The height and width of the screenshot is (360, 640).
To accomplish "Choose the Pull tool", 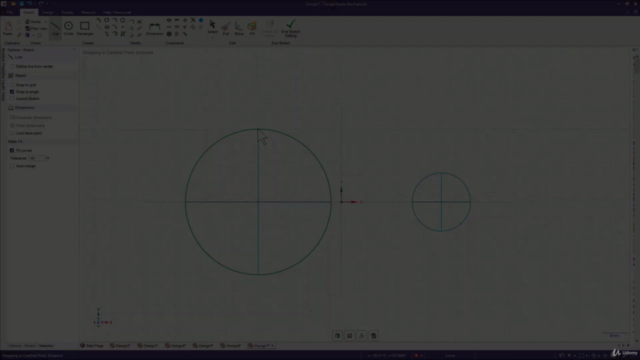I will (x=226, y=29).
